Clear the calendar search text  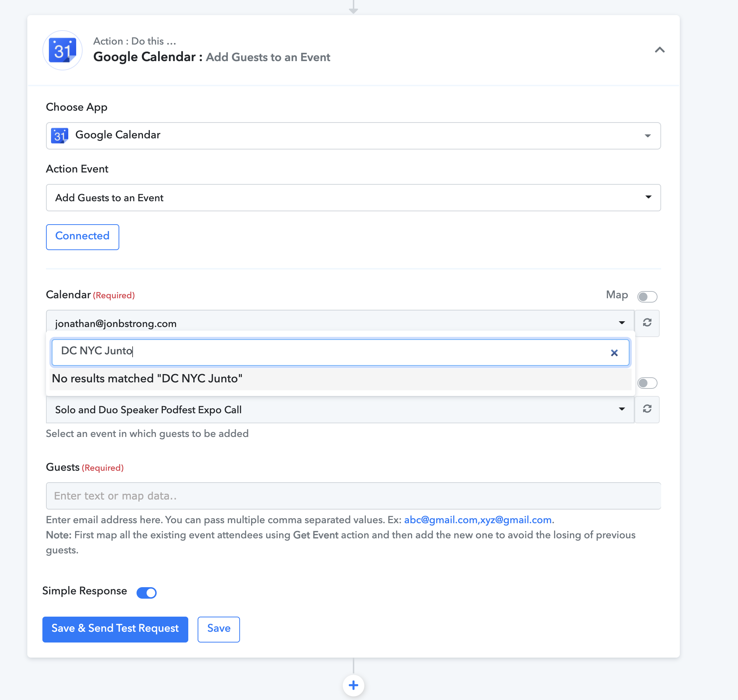coord(614,353)
